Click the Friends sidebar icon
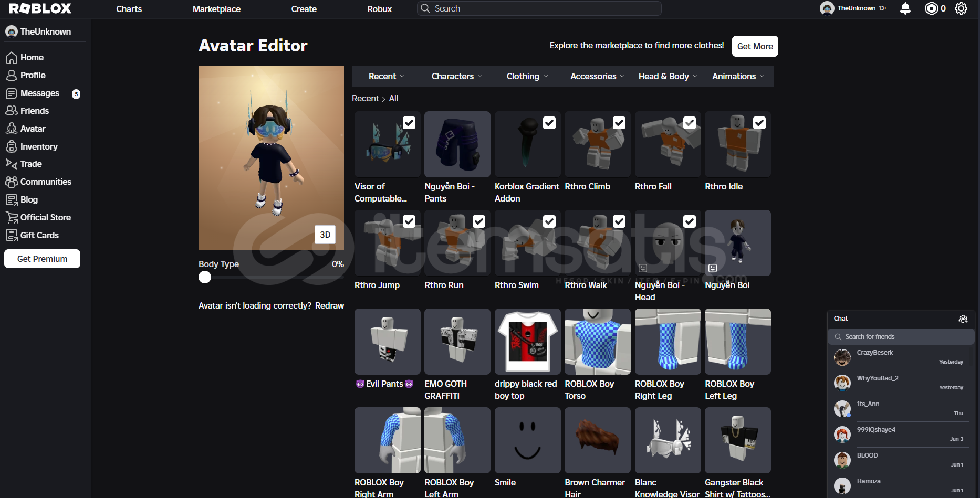The image size is (980, 498). (x=12, y=111)
